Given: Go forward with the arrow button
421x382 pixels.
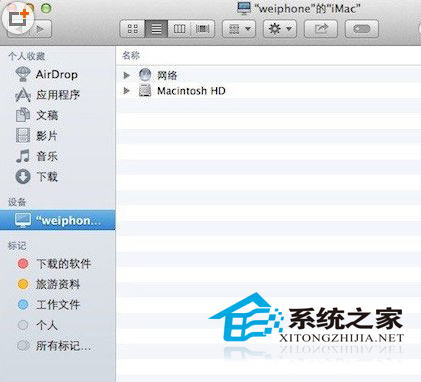Looking at the screenshot, I should click(x=41, y=29).
